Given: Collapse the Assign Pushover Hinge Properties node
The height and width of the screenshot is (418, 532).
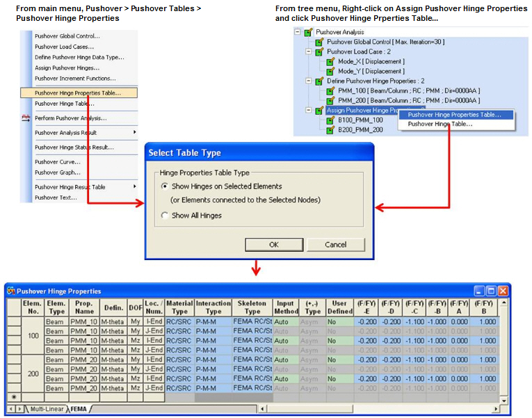Looking at the screenshot, I should coord(309,110).
